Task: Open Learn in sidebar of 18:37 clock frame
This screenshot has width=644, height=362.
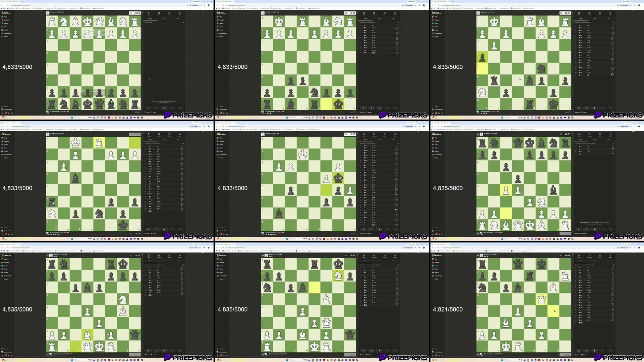Action: tap(220, 23)
